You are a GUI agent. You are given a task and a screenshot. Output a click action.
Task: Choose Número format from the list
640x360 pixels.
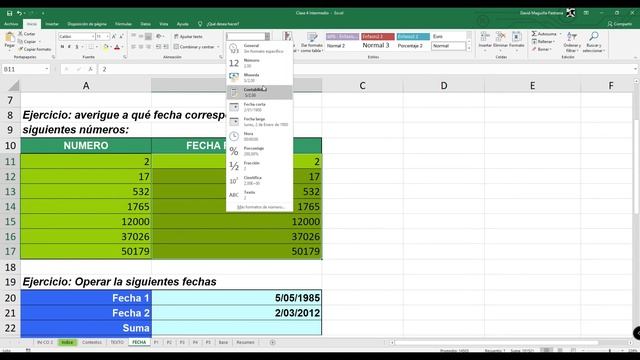pyautogui.click(x=260, y=63)
